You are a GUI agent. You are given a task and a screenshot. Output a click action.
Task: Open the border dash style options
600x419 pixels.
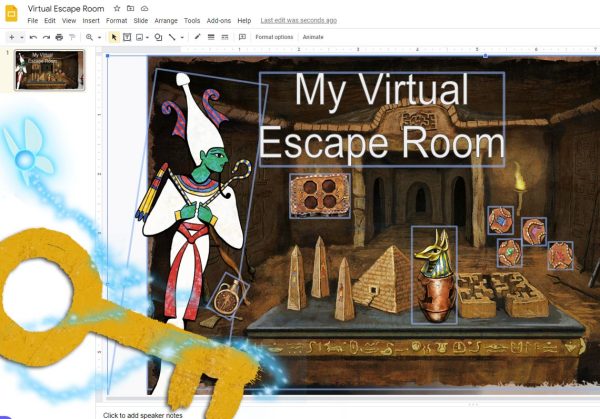[x=225, y=37]
